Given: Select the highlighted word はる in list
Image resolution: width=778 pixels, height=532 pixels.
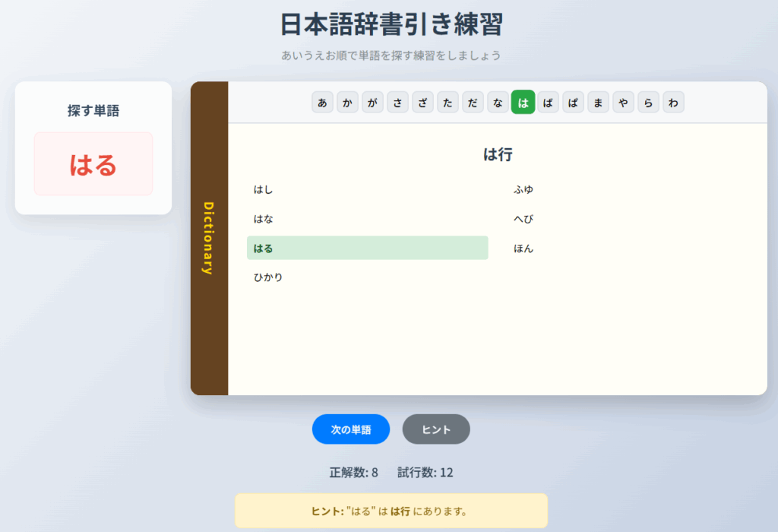Looking at the screenshot, I should [367, 248].
